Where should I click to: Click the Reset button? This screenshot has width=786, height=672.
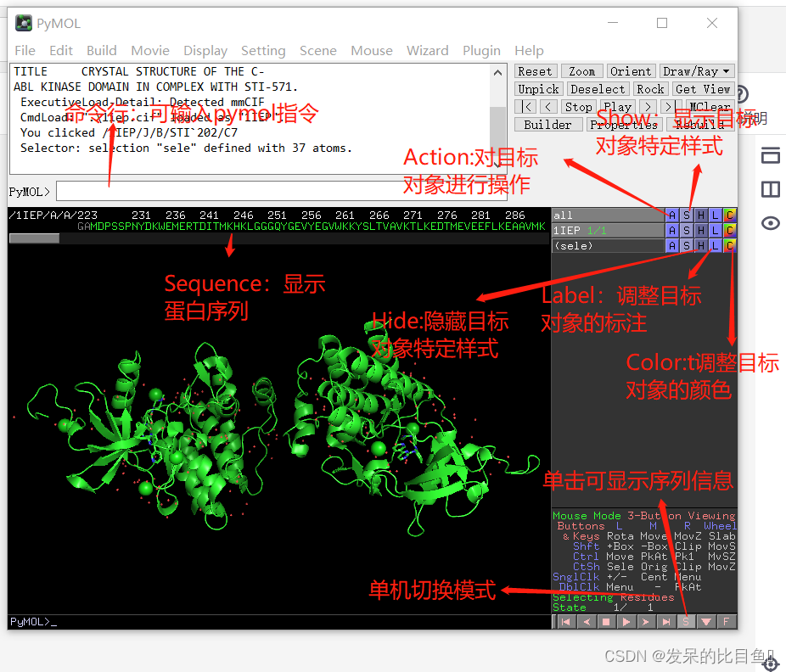point(535,71)
